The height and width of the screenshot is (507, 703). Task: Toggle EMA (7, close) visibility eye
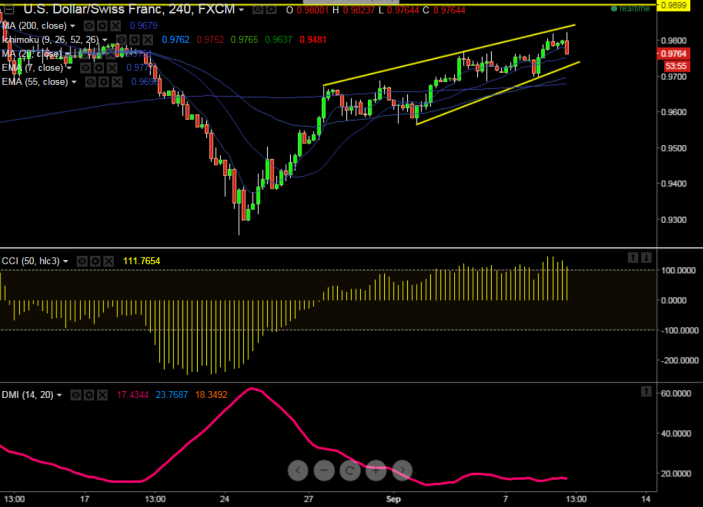(x=85, y=68)
